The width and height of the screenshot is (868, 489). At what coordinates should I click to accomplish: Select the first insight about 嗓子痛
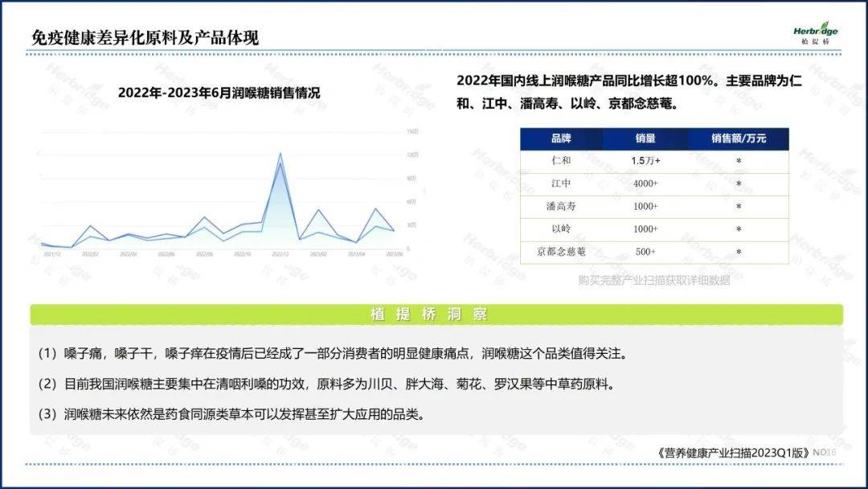point(330,354)
